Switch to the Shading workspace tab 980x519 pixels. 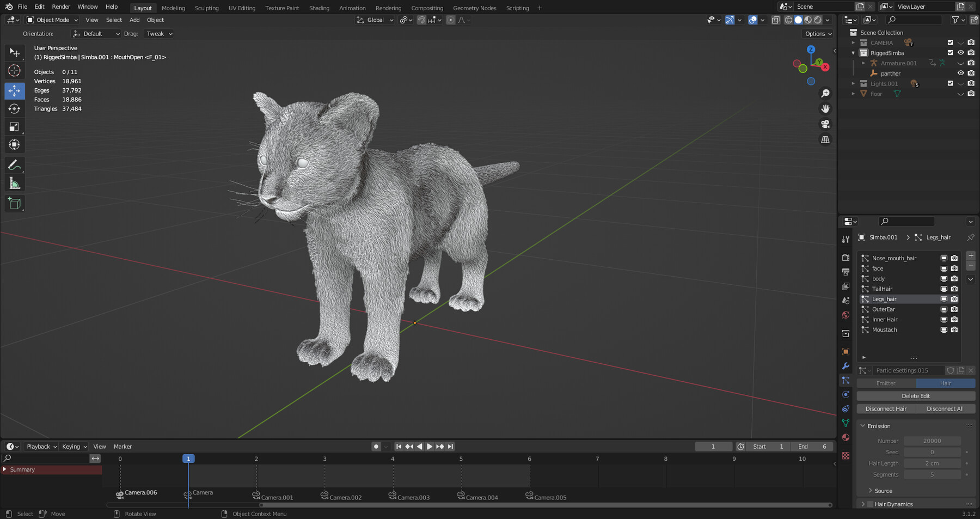[x=319, y=8]
